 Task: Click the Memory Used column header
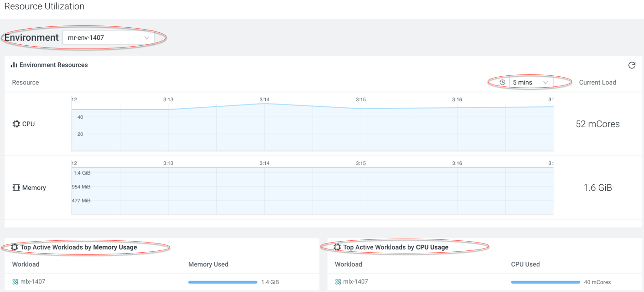point(208,264)
